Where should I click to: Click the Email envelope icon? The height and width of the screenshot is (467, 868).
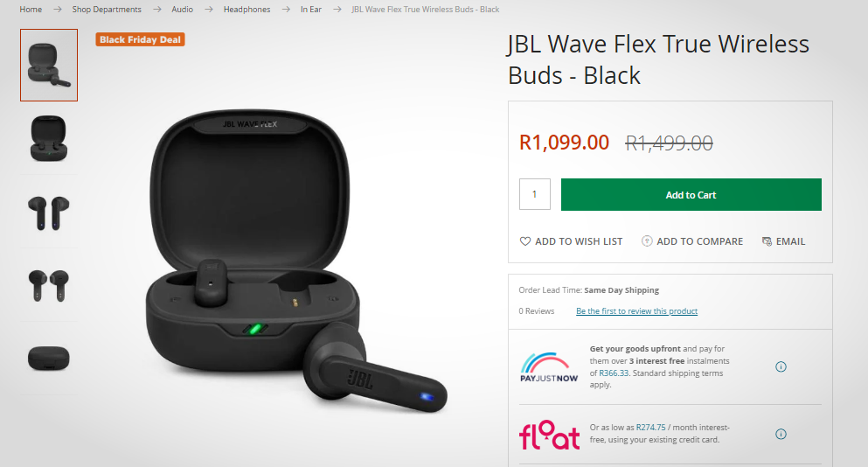(767, 241)
